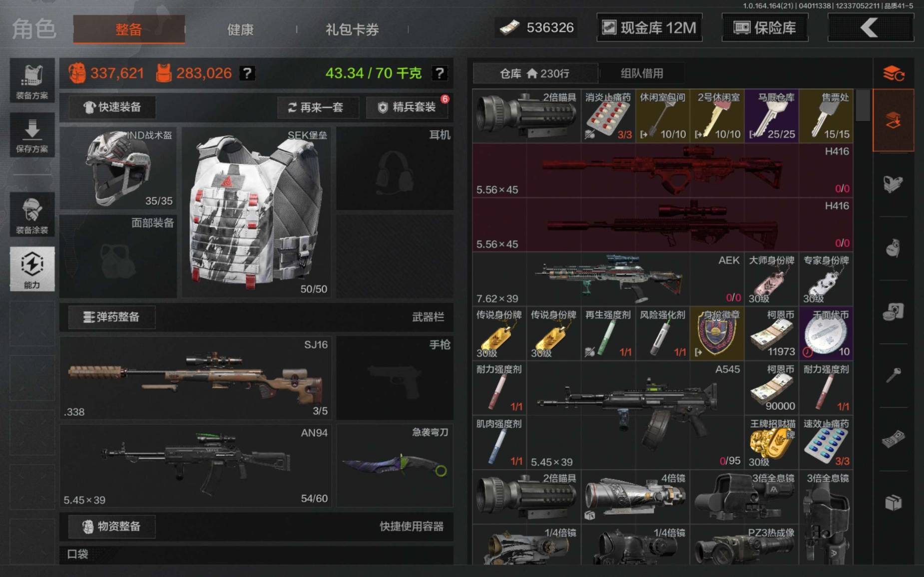Click the empty 耳机 headset slot
The image size is (924, 577).
[395, 169]
